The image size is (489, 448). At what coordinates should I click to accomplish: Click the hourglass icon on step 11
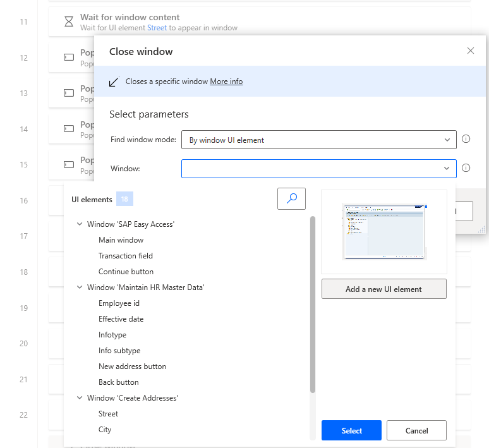[x=69, y=21]
